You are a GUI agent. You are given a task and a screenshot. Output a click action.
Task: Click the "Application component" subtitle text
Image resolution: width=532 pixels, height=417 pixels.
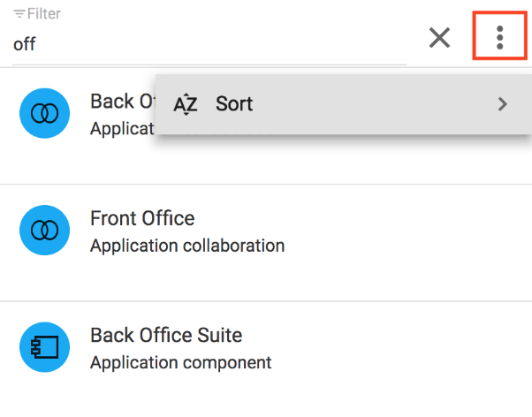pos(180,362)
